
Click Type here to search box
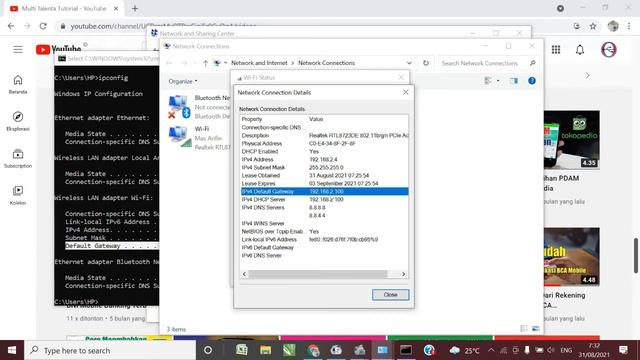pyautogui.click(x=110, y=350)
